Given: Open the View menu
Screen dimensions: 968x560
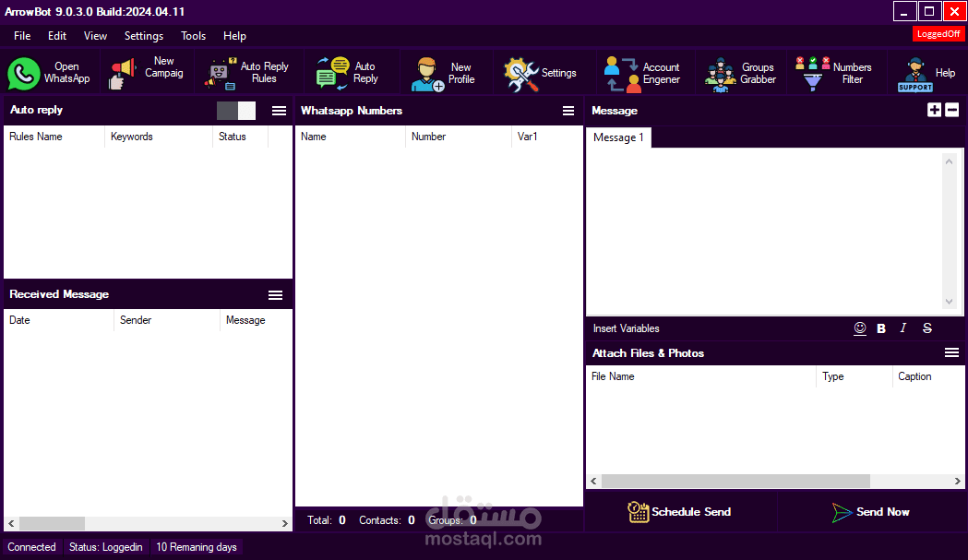Looking at the screenshot, I should pyautogui.click(x=95, y=36).
